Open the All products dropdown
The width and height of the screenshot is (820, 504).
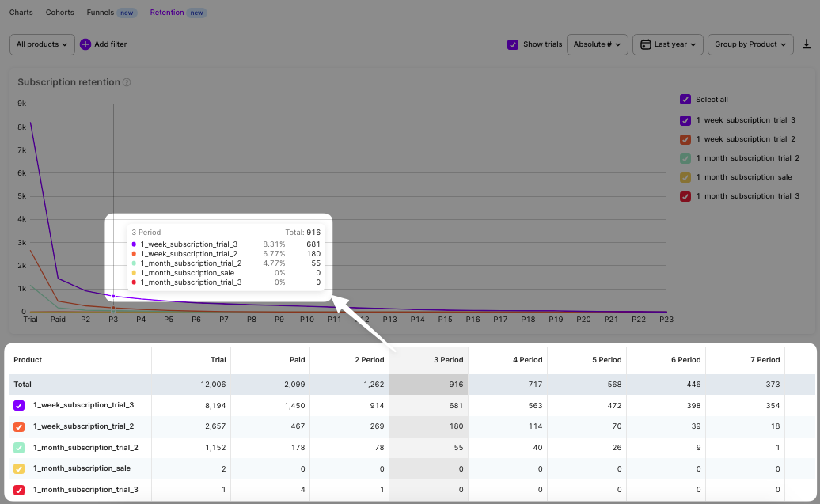(43, 44)
